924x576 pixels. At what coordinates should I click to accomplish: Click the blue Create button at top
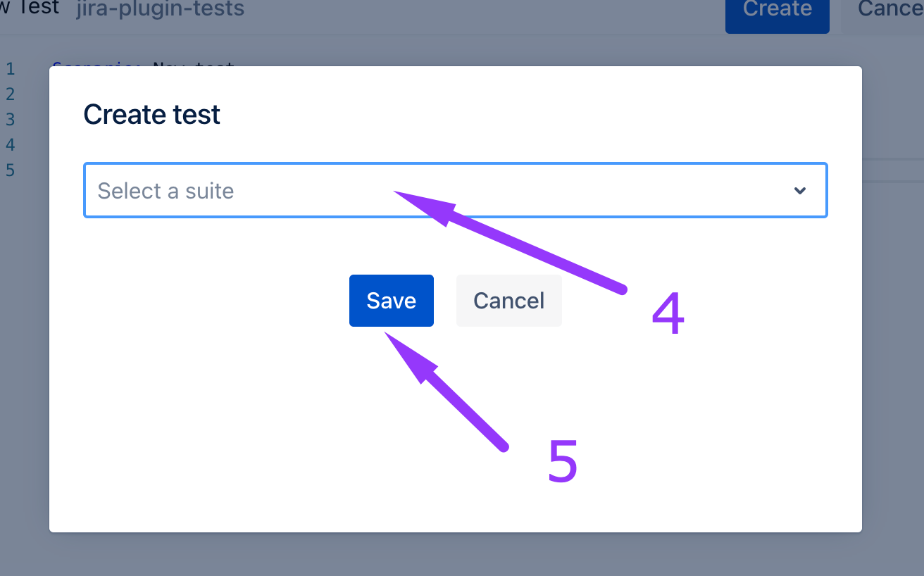tap(777, 10)
